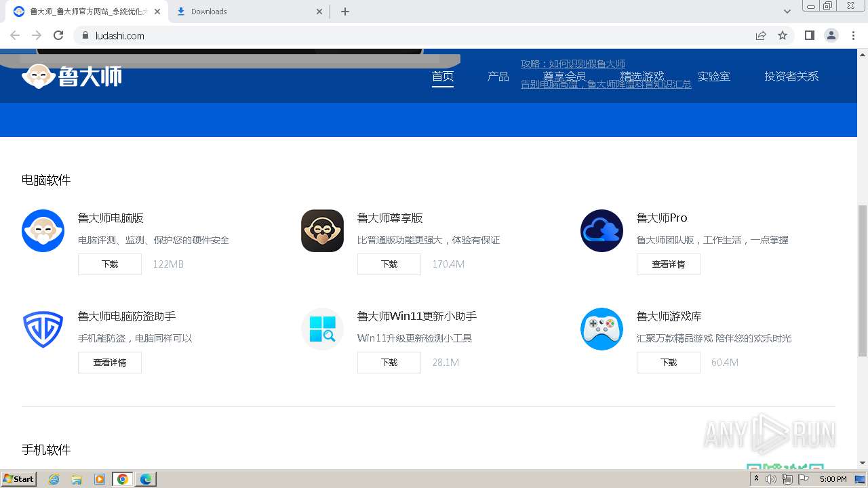The image size is (868, 488).
Task: Download 鲁大师Win11更新小助手
Action: coord(389,363)
